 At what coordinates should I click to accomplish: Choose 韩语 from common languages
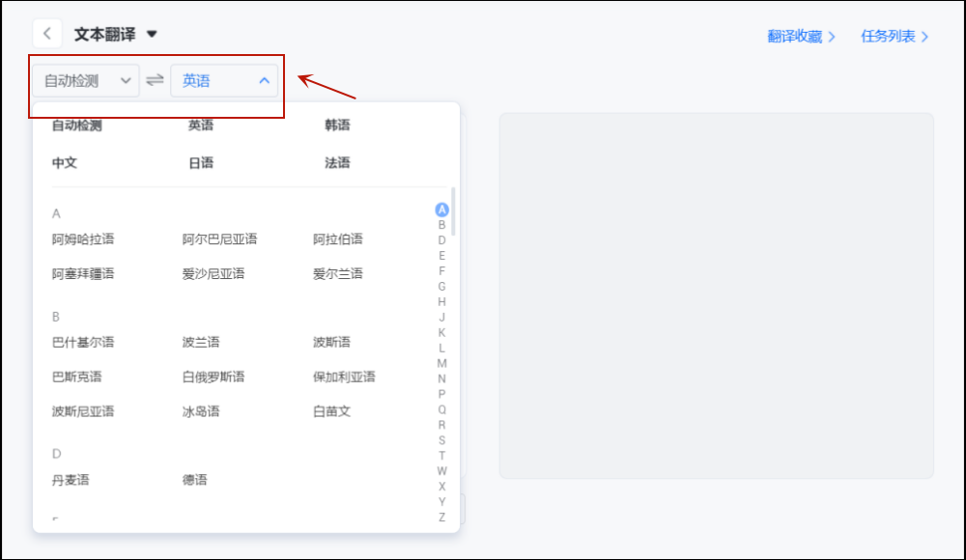[x=337, y=126]
